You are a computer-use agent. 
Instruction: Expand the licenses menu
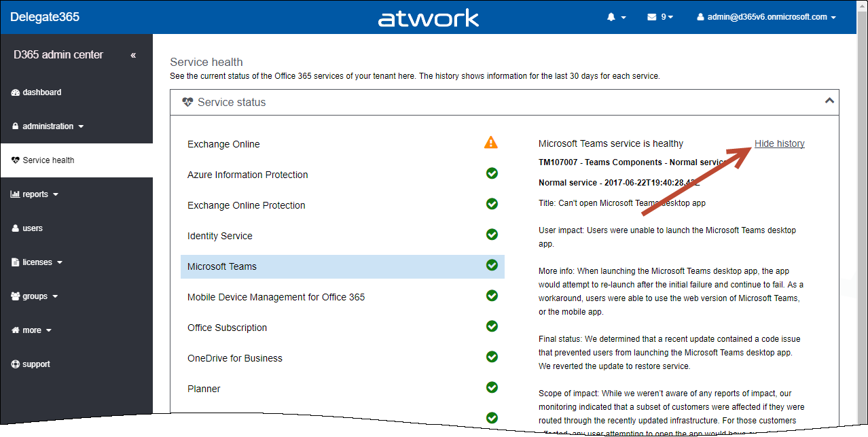coord(37,262)
